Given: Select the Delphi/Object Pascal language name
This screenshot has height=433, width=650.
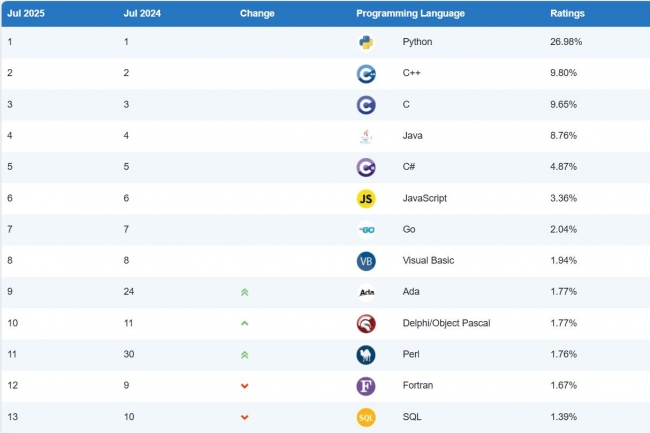Looking at the screenshot, I should click(x=446, y=323).
